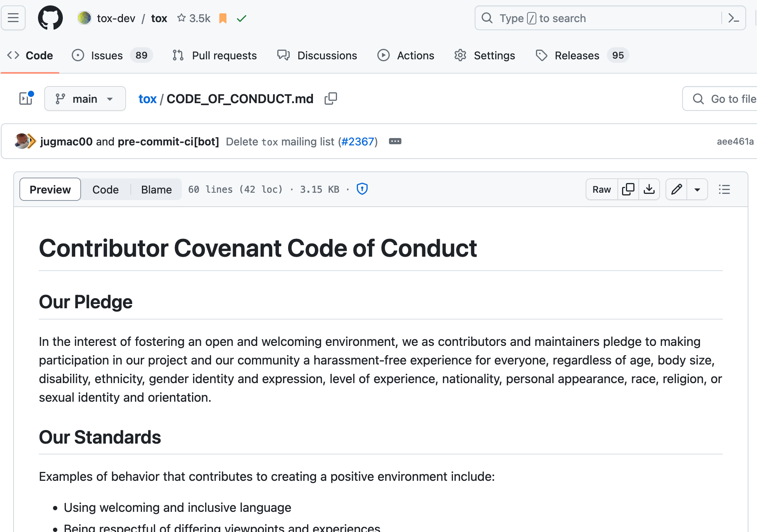This screenshot has width=757, height=532.
Task: Toggle the file tree side panel
Action: pos(26,98)
